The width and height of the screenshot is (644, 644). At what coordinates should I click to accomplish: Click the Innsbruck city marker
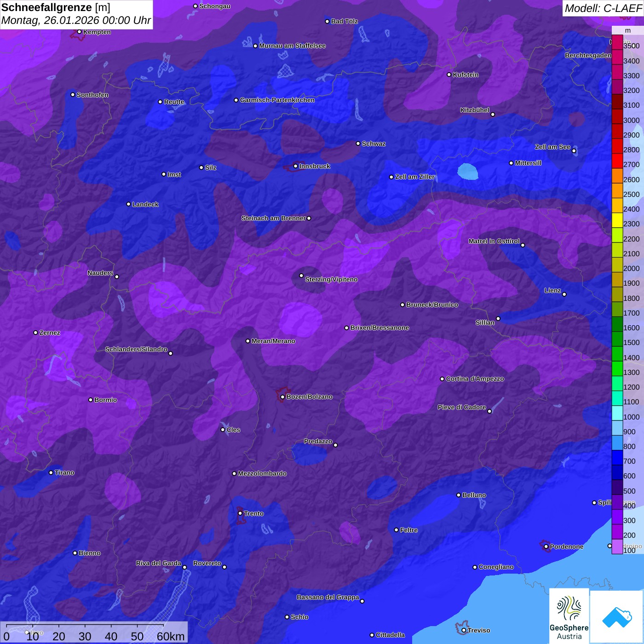295,166
